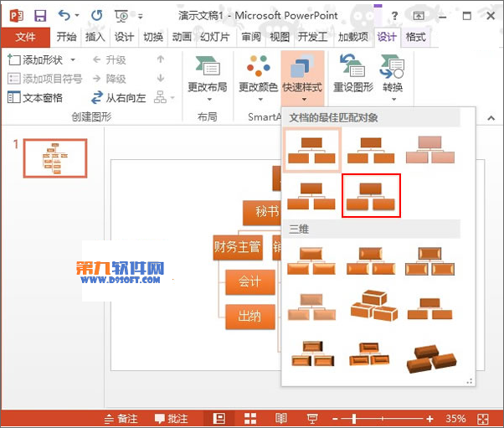
Task: Move selection up arrow icon
Action: 161,59
